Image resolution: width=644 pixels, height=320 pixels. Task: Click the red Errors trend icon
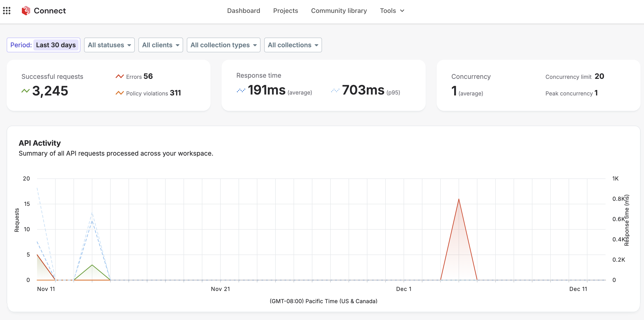click(x=120, y=76)
